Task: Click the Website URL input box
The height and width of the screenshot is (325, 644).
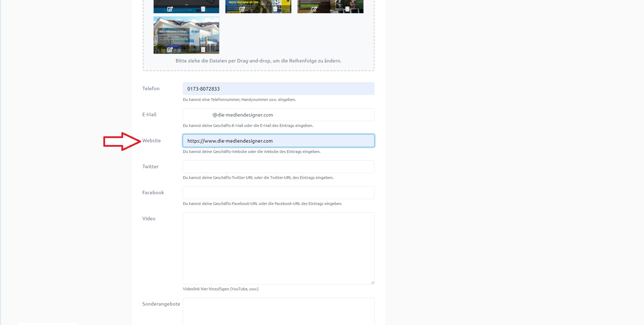Action: (278, 141)
